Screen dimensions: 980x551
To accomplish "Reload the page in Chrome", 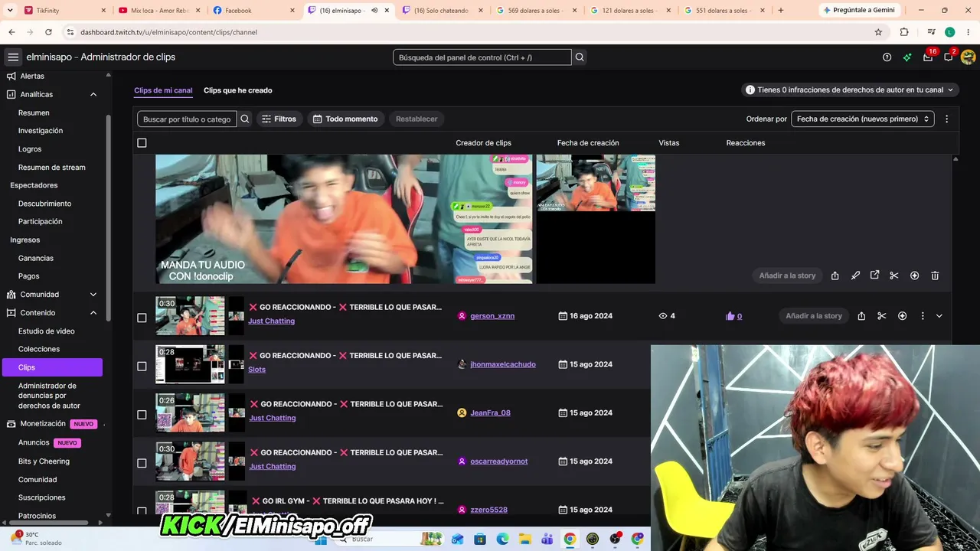I will click(x=48, y=32).
